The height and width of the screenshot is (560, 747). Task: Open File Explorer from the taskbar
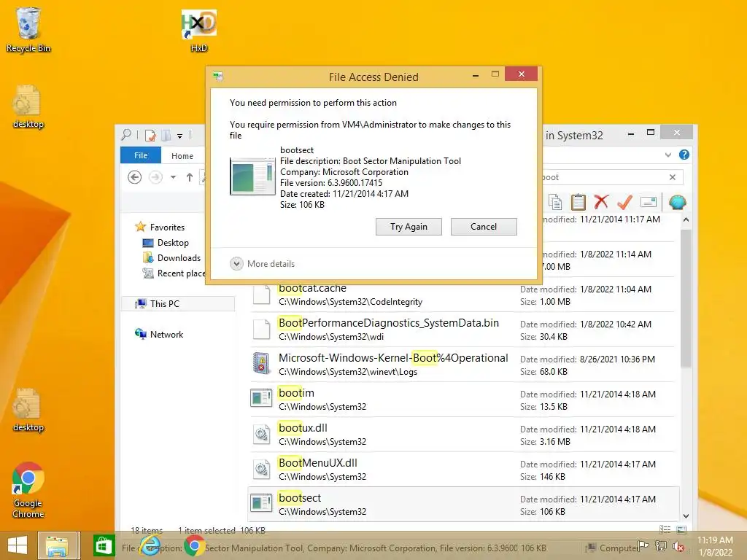click(x=58, y=545)
